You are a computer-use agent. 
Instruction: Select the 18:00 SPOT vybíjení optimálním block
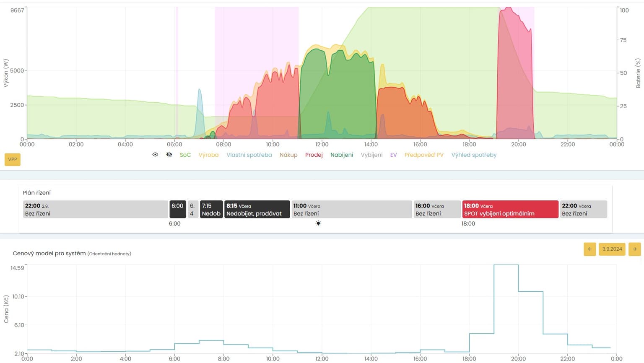(510, 210)
